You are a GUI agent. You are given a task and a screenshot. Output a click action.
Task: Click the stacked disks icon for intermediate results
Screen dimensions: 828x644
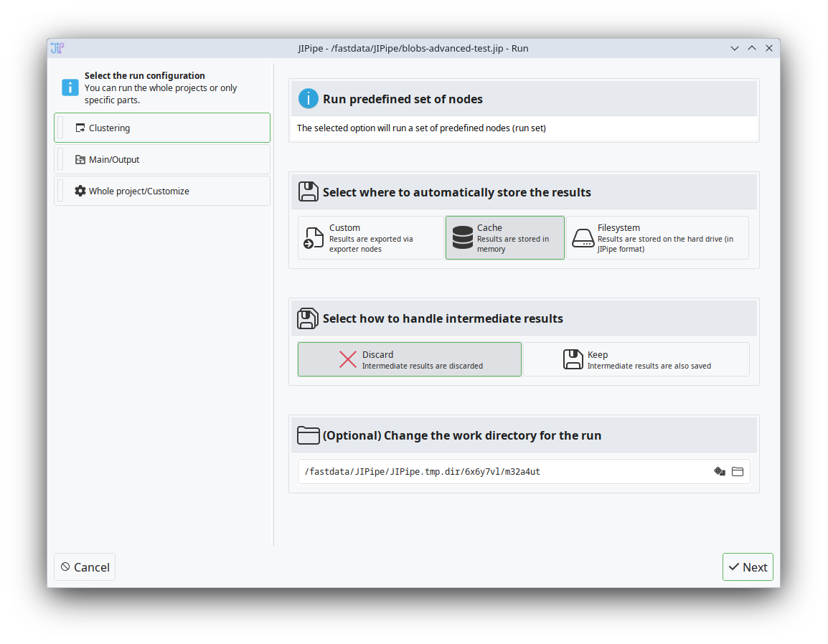[308, 318]
